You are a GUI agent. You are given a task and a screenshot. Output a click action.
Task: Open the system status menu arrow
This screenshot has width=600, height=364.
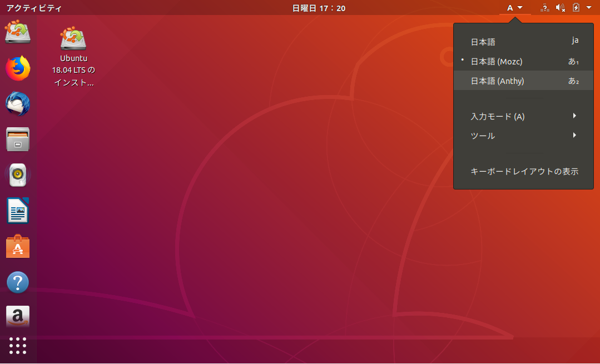tap(589, 8)
